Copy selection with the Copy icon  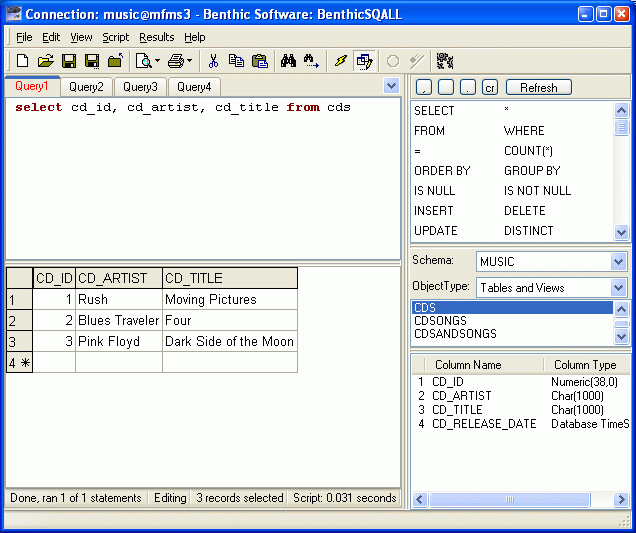click(x=236, y=61)
